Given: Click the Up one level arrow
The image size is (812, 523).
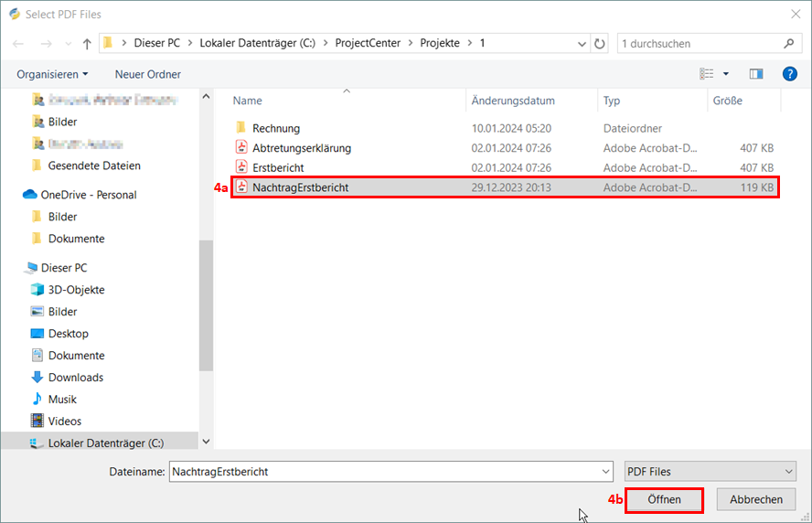Looking at the screenshot, I should (87, 44).
